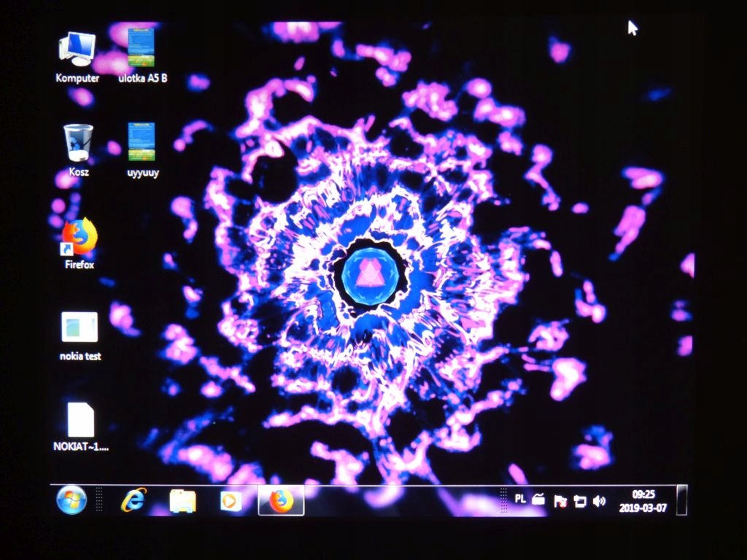Mute sound using the speaker tray icon
This screenshot has height=560, width=747.
pyautogui.click(x=600, y=499)
